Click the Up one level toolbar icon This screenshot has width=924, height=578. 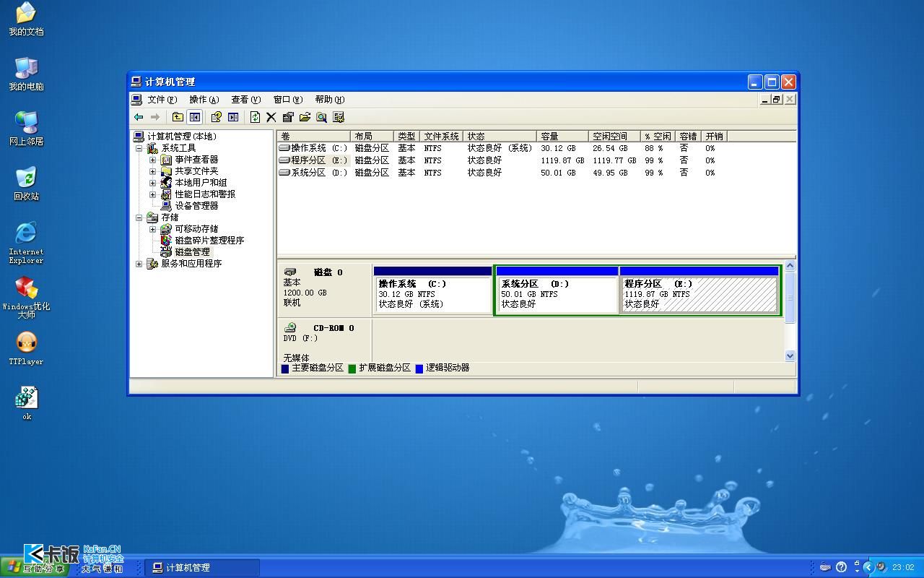click(x=178, y=117)
